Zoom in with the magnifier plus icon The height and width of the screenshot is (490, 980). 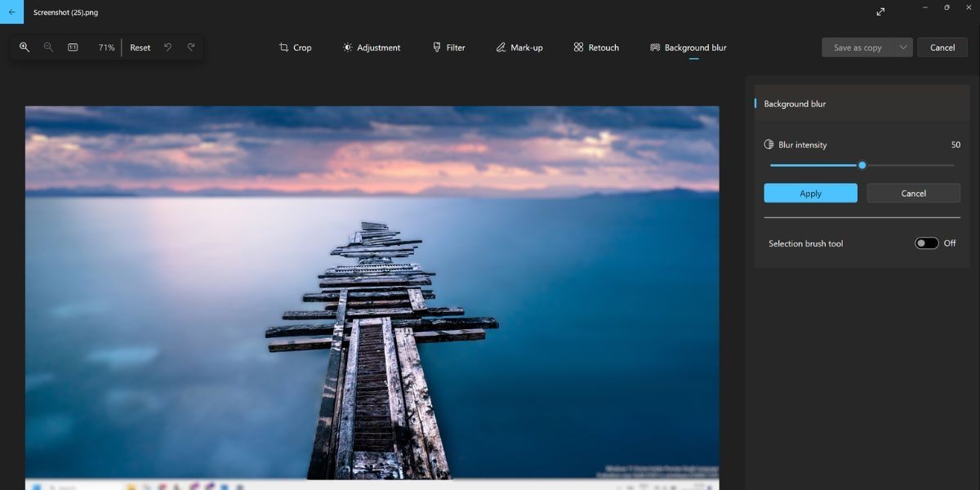pyautogui.click(x=24, y=47)
